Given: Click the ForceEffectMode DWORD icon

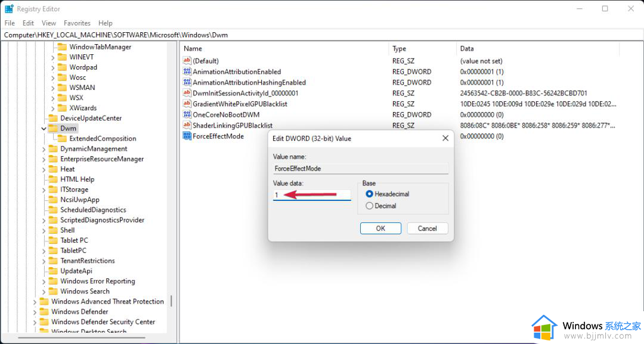Looking at the screenshot, I should (x=187, y=136).
